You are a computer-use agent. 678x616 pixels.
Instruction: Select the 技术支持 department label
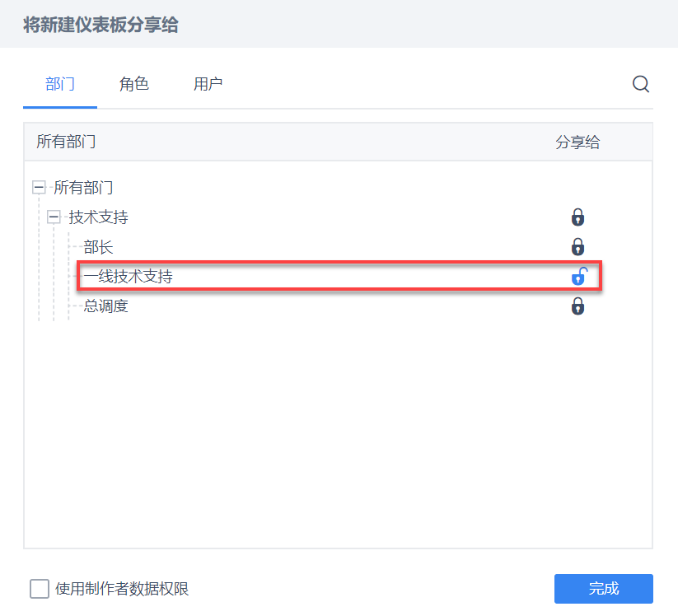point(98,217)
